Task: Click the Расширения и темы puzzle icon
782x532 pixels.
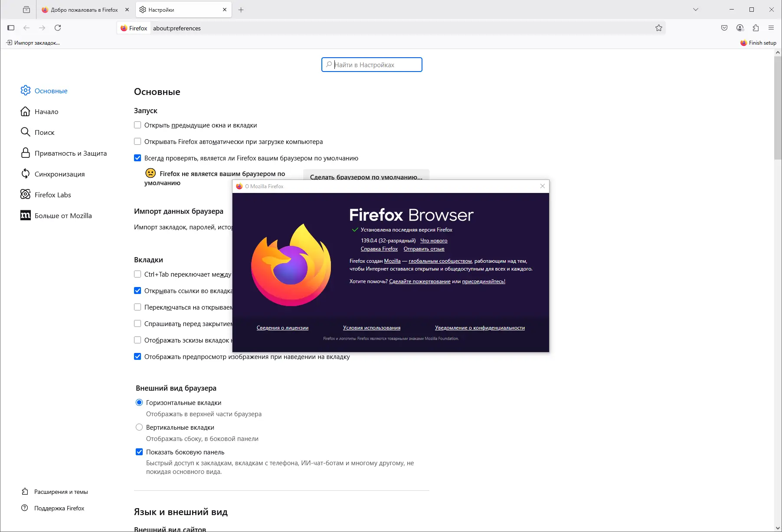Action: [25, 491]
